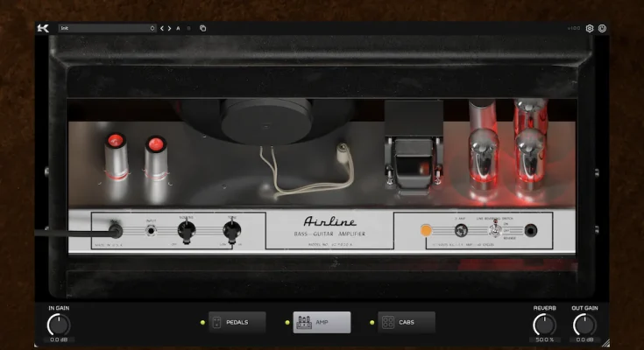Image resolution: width=644 pixels, height=350 pixels.
Task: Click the power icon at top right
Action: click(x=602, y=28)
